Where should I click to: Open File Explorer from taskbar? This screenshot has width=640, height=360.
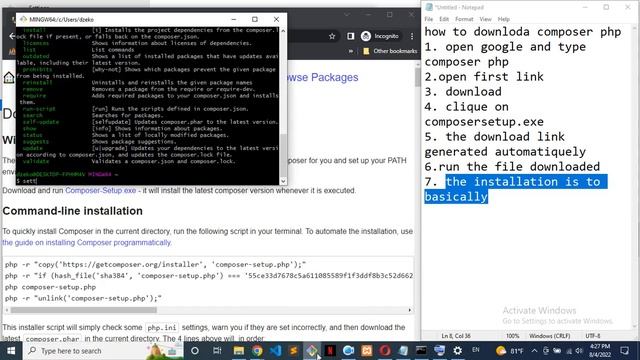click(x=239, y=351)
